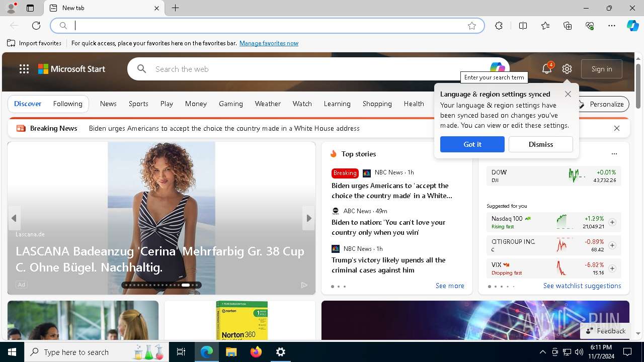Launch the Copilot sidebar icon

point(633,26)
